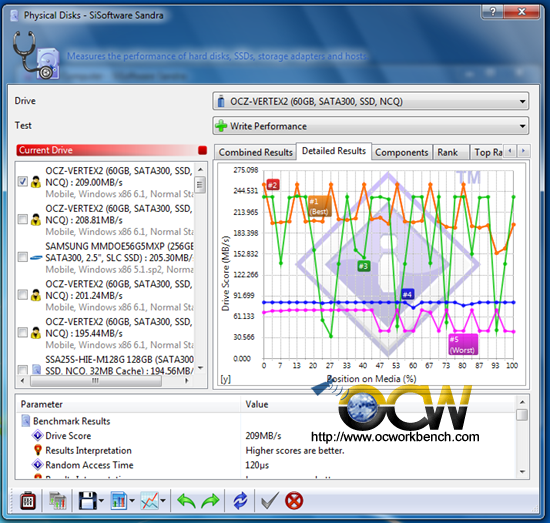Click the green Back arrow icon
Image resolution: width=550 pixels, height=523 pixels.
pos(186,501)
